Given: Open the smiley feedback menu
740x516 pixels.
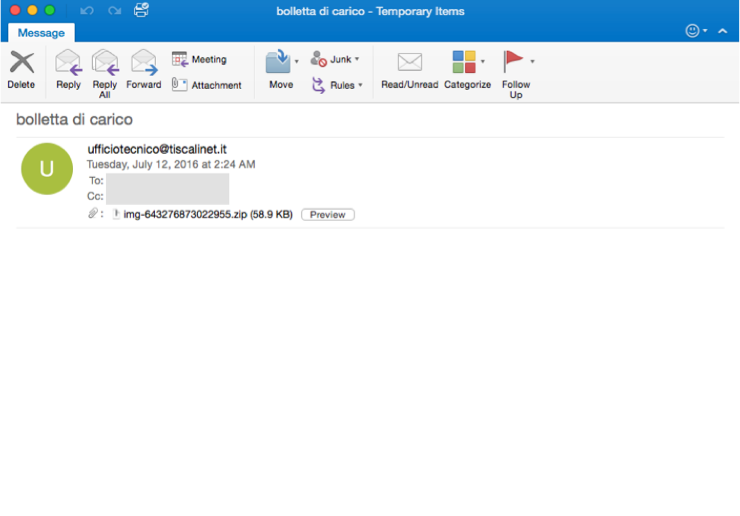Looking at the screenshot, I should coord(695,31).
